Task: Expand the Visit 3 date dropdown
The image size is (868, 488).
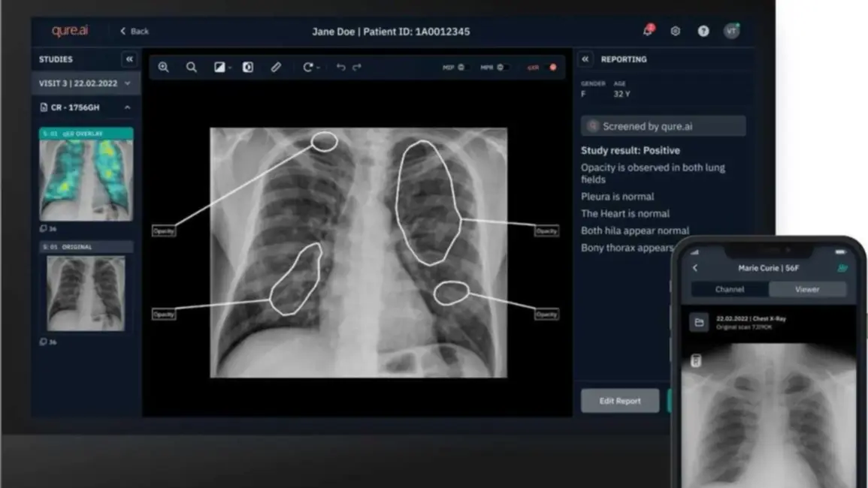Action: click(128, 83)
